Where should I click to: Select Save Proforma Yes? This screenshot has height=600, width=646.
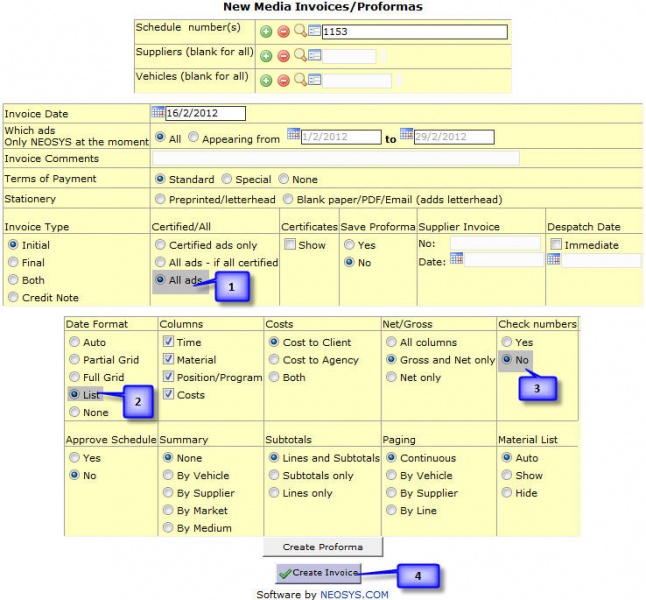349,245
